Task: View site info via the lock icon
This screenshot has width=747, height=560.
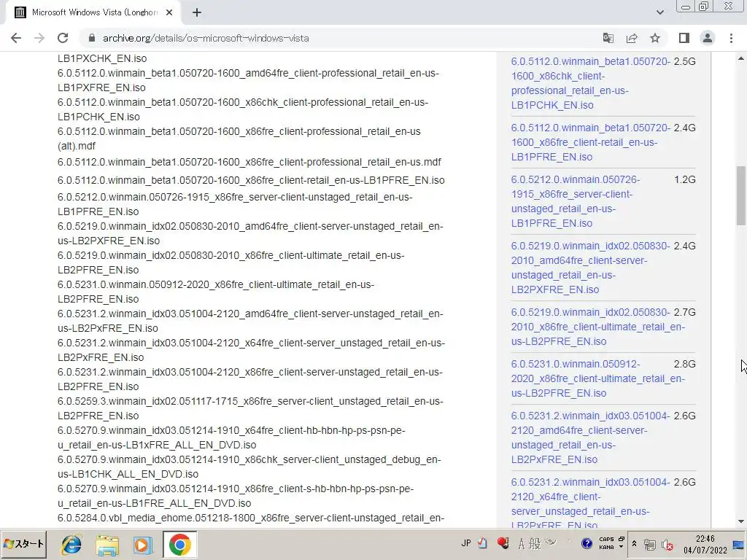Action: (92, 38)
